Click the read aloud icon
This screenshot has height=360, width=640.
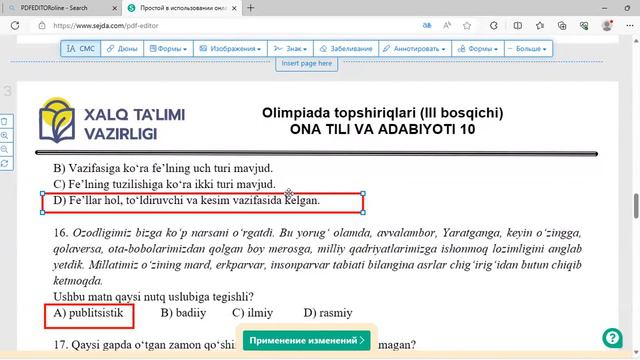click(x=447, y=25)
